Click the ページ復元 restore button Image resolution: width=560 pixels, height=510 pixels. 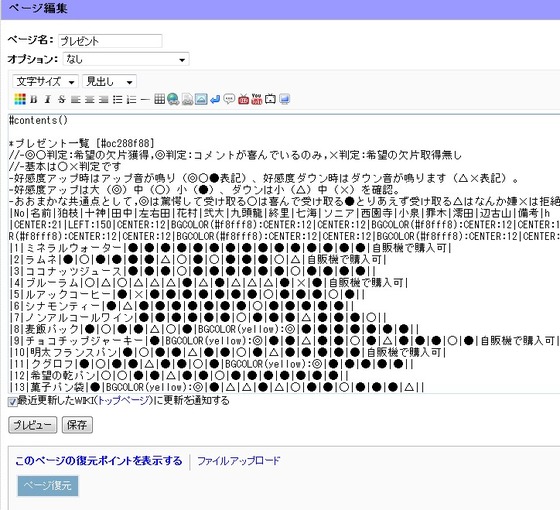point(48,486)
